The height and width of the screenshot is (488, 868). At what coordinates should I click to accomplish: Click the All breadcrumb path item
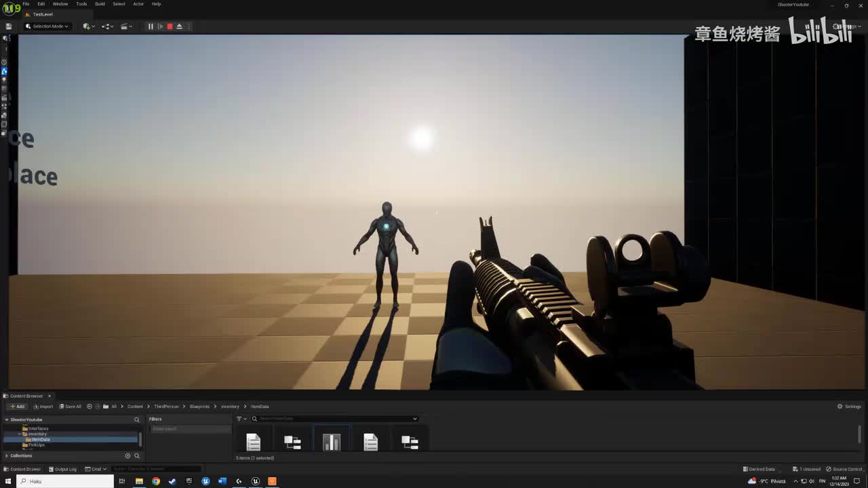pos(114,407)
